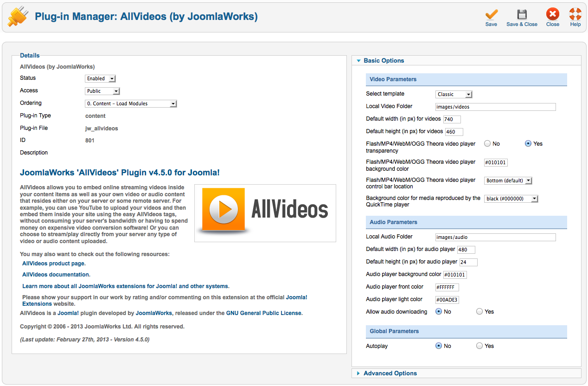The width and height of the screenshot is (588, 386).
Task: Click the red Close toolbar icon
Action: [552, 14]
